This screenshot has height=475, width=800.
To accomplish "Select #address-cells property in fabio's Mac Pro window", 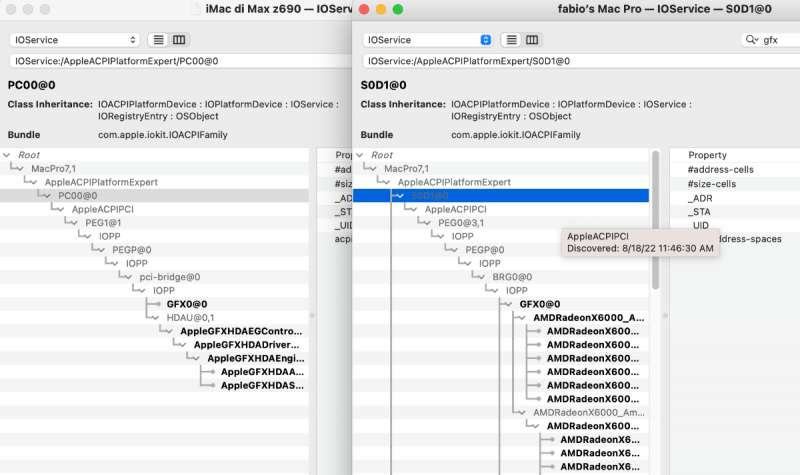I will (x=720, y=169).
